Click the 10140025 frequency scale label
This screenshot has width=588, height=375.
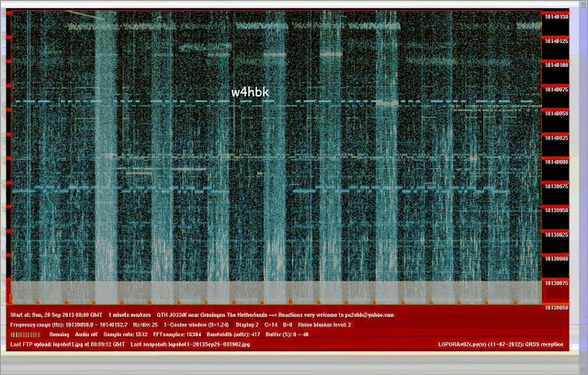point(557,138)
